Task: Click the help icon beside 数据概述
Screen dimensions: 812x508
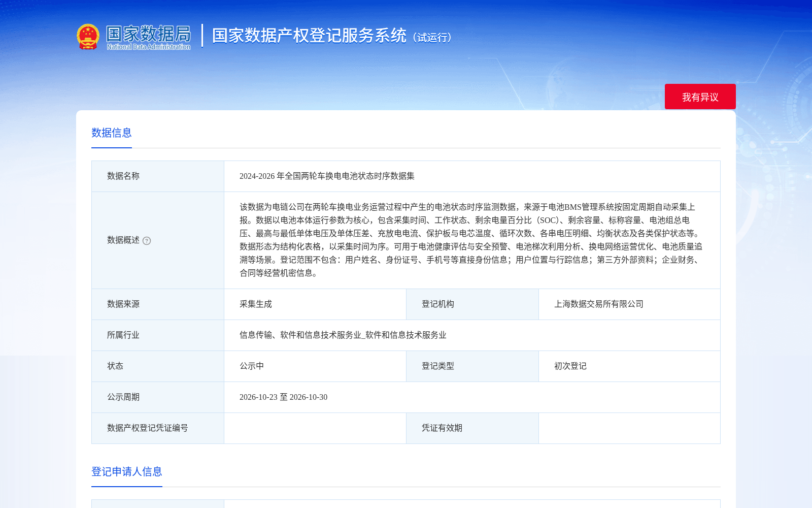Action: (x=147, y=241)
